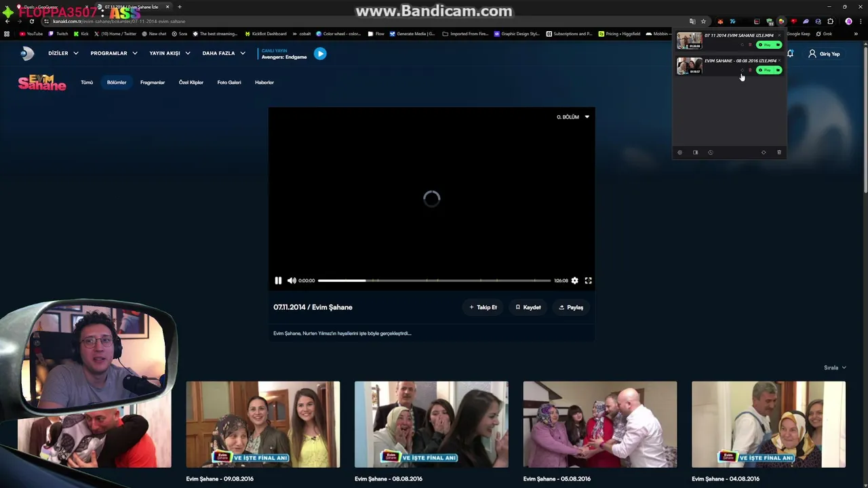Open Chrome extensions puzzle icon
Image resolution: width=868 pixels, height=488 pixels.
click(830, 21)
